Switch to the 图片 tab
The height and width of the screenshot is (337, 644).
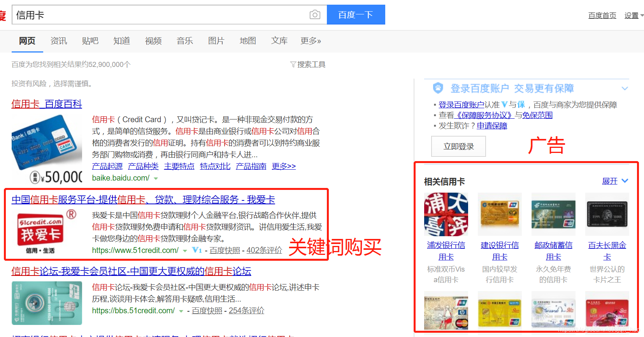tap(216, 41)
